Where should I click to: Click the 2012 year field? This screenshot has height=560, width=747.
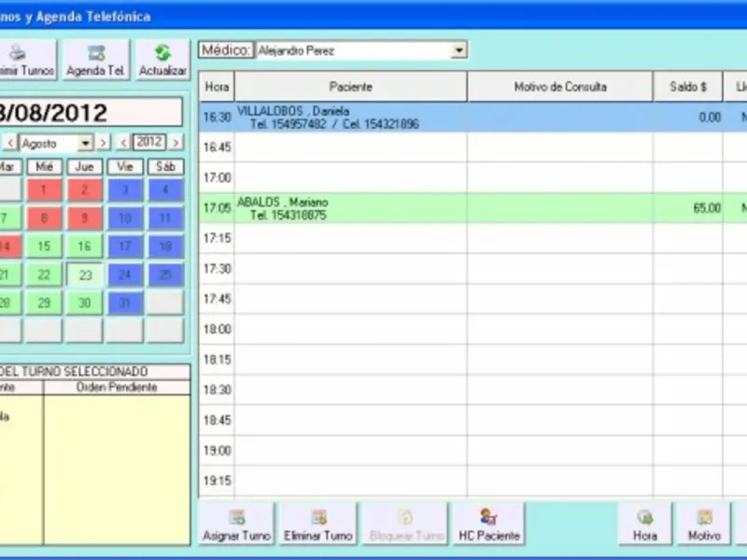[x=149, y=142]
